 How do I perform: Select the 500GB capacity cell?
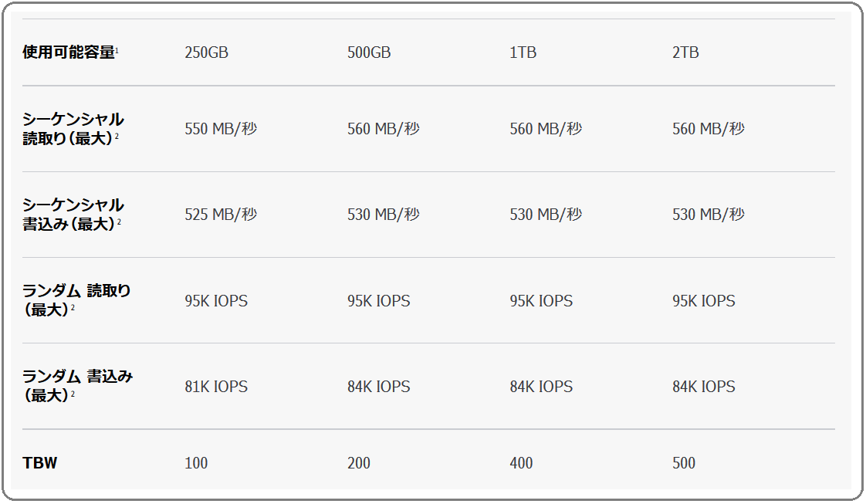pos(369,53)
